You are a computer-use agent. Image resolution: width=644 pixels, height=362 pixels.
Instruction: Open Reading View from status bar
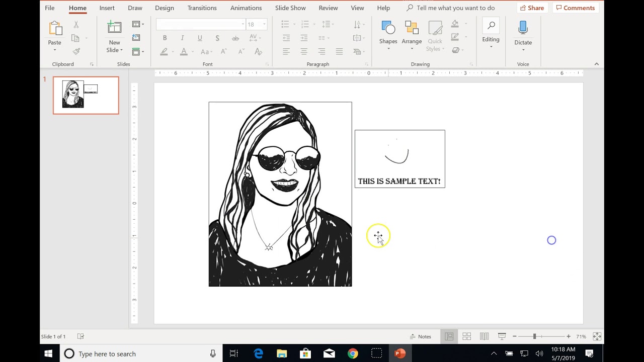coord(484,336)
